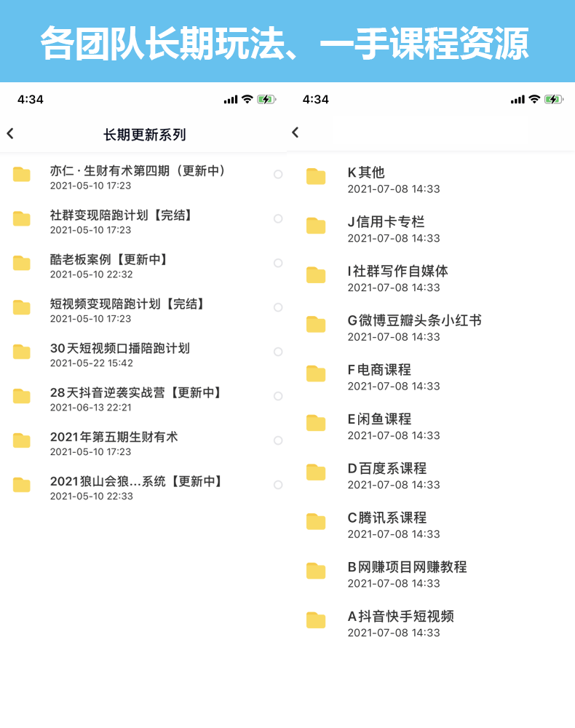Open folder icon of 2021年第五期生财有术
This screenshot has height=728, width=575.
(21, 440)
